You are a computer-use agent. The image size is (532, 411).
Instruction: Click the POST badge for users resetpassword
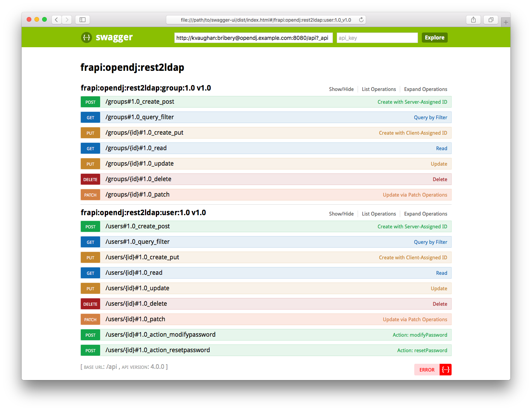tap(90, 351)
